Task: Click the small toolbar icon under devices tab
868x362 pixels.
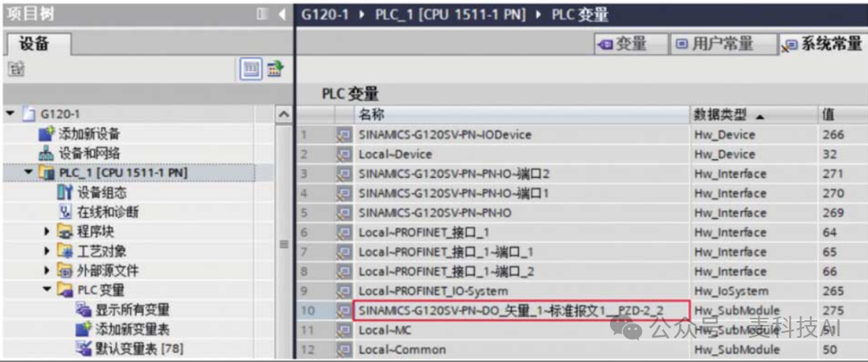Action: [15, 70]
